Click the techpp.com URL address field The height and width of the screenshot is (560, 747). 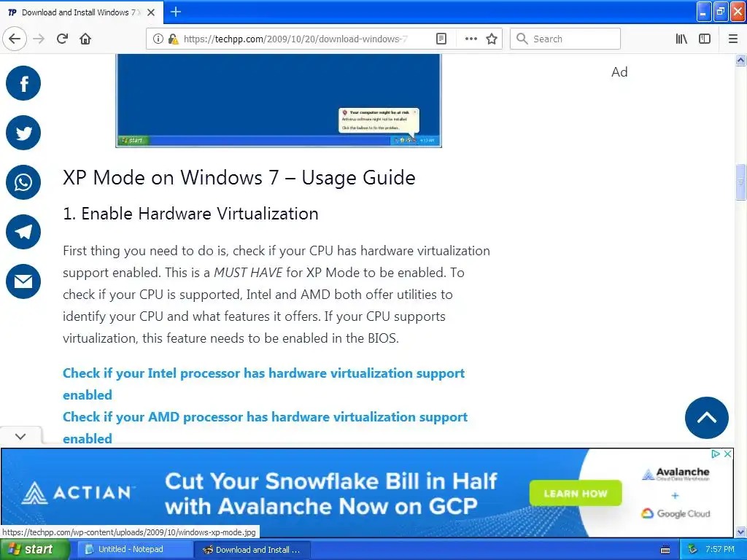click(x=295, y=39)
